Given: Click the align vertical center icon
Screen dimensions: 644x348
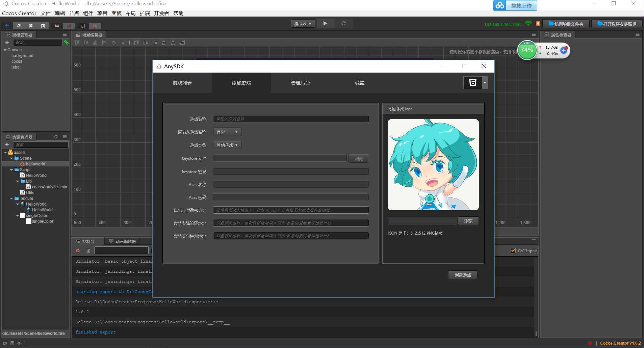Looking at the screenshot, I should click(86, 43).
